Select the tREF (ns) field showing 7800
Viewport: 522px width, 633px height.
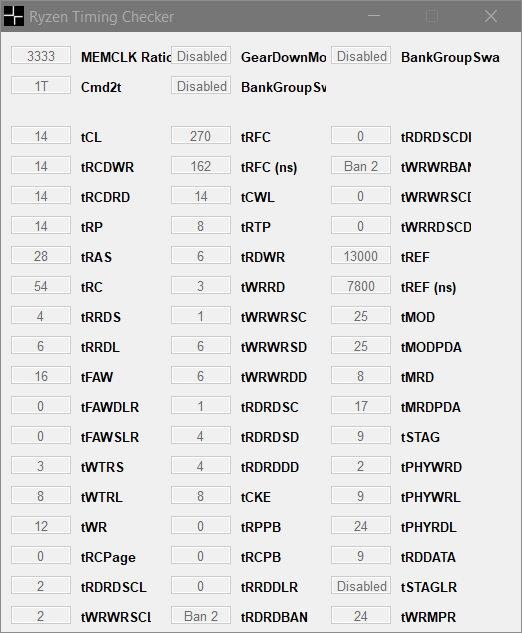361,285
